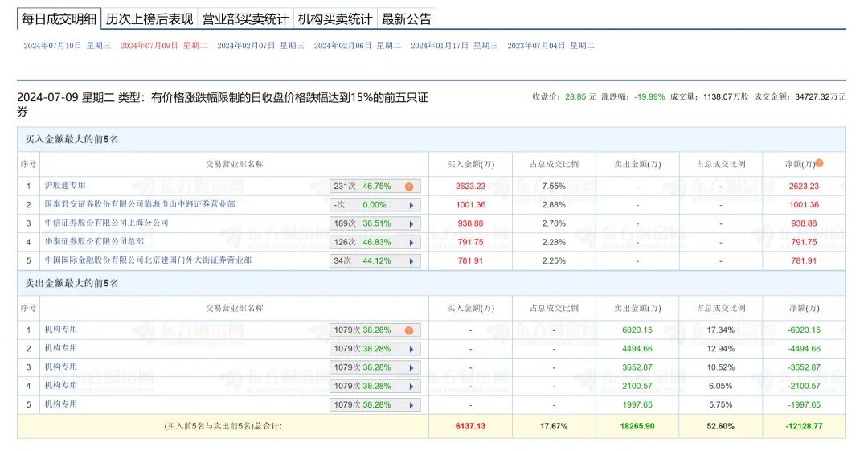Click sell amount 6020.15 cell
Viewport: 868px width, 451px height.
pyautogui.click(x=637, y=330)
